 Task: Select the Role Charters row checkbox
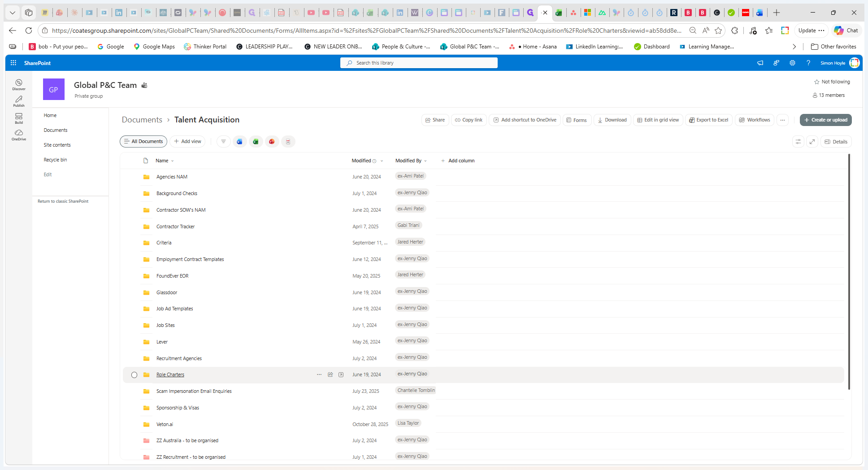134,375
